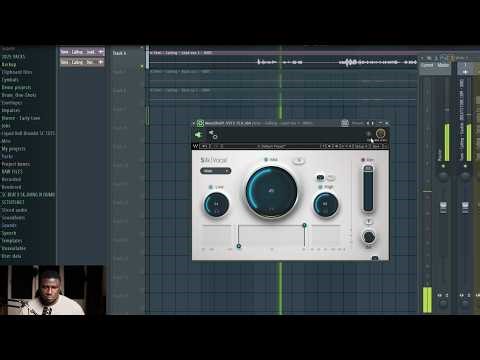Toggle the Dyn section on/off

pos(363,160)
